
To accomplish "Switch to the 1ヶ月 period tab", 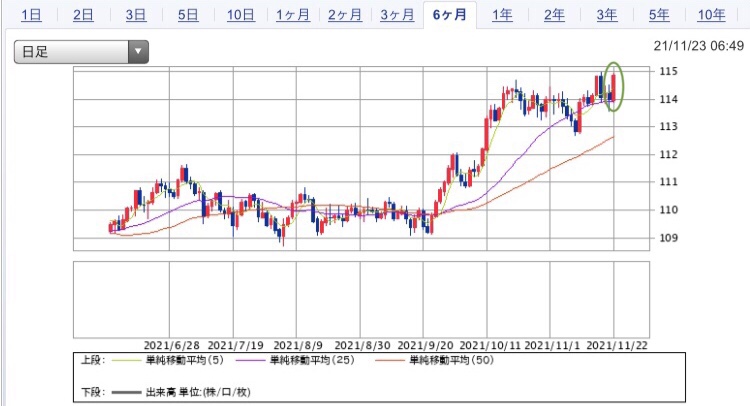I will click(x=293, y=15).
